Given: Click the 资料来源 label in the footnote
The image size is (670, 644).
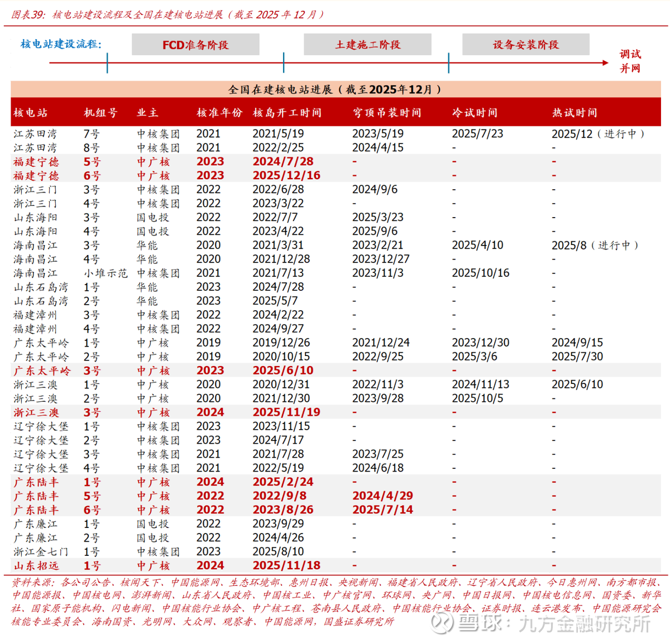Looking at the screenshot, I should click(33, 582).
